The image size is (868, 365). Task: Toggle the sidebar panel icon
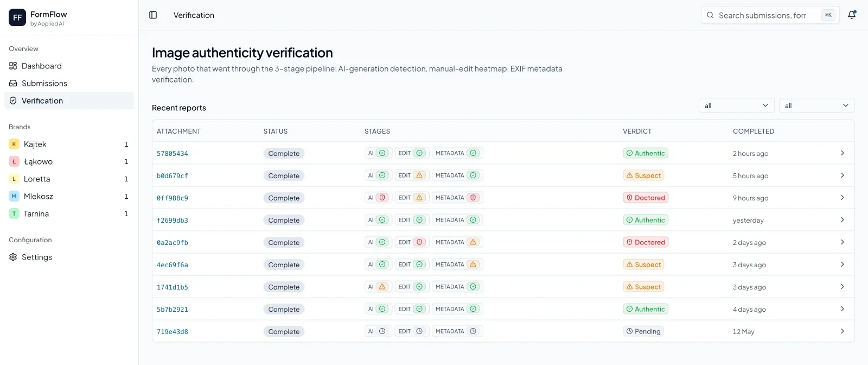tap(153, 15)
